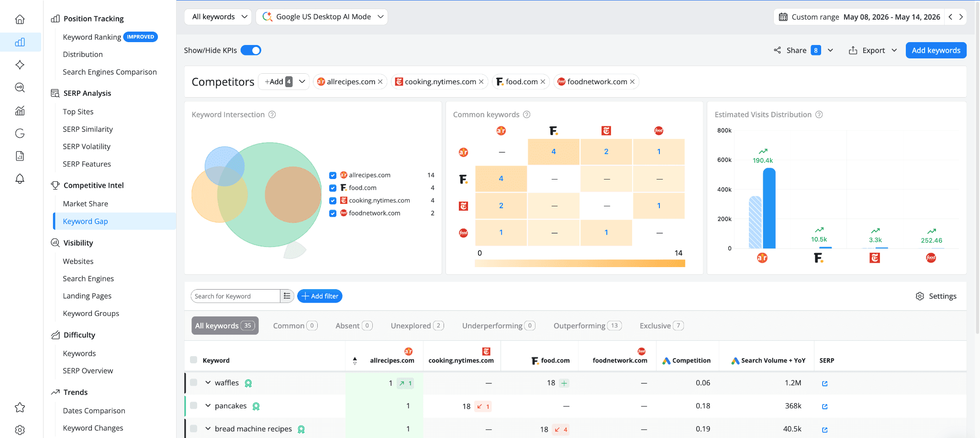Toggle Show/Hide KPIs switch
The image size is (980, 438).
point(251,50)
